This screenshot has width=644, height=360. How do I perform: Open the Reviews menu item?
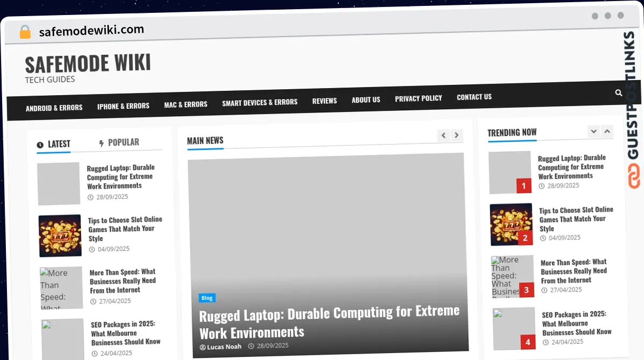pyautogui.click(x=324, y=100)
